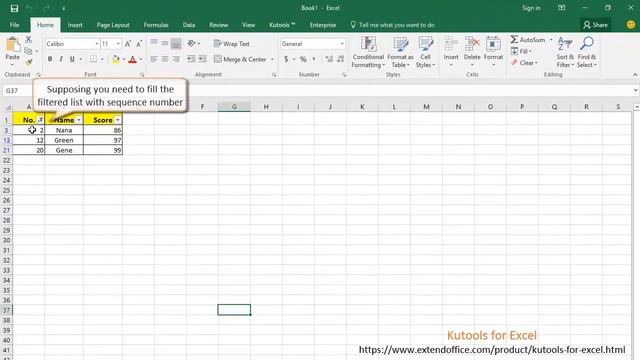Click the Format Painter brush icon
The image size is (640, 360).
29,62
